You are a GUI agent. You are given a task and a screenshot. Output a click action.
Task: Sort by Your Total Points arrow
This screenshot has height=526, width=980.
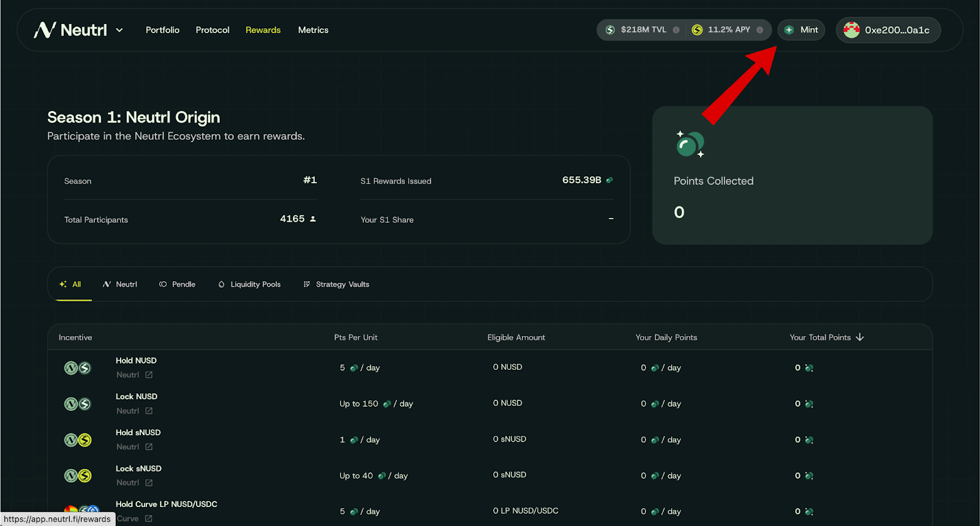(860, 337)
